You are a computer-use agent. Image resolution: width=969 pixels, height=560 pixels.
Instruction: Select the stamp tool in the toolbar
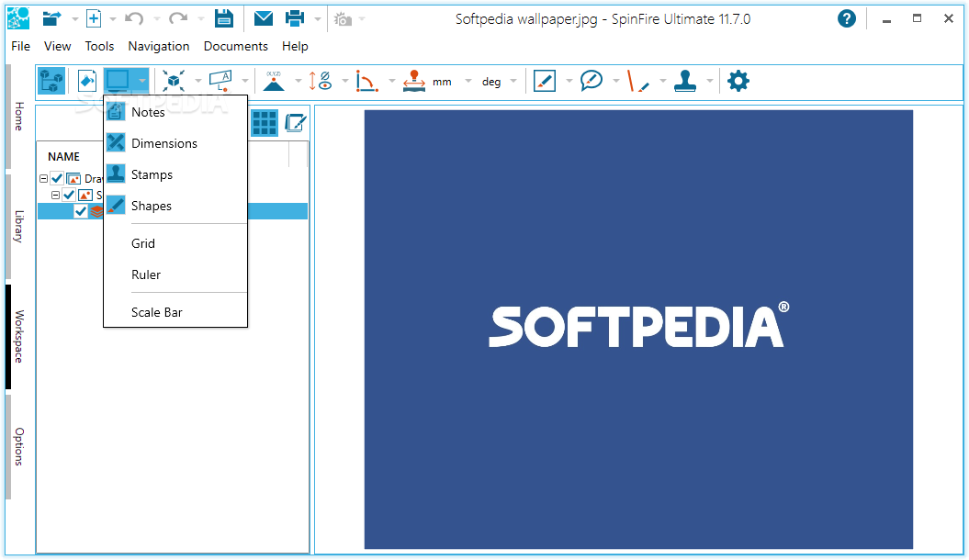click(x=684, y=81)
